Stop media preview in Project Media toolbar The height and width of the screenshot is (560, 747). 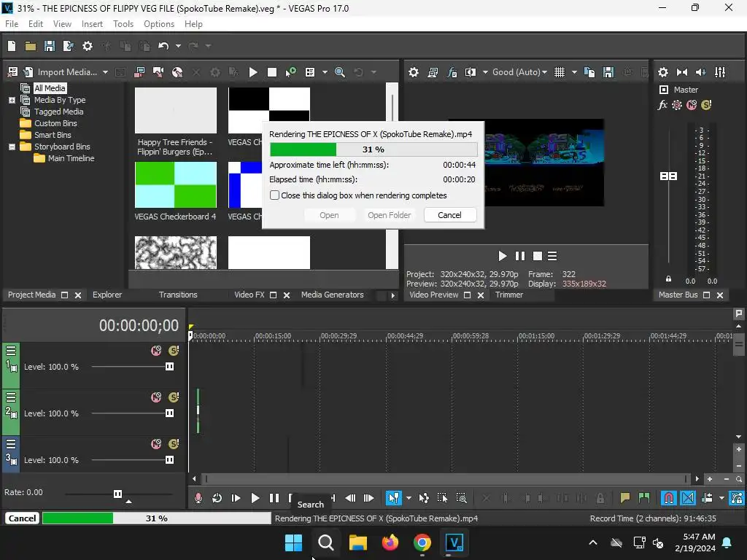[x=272, y=72]
